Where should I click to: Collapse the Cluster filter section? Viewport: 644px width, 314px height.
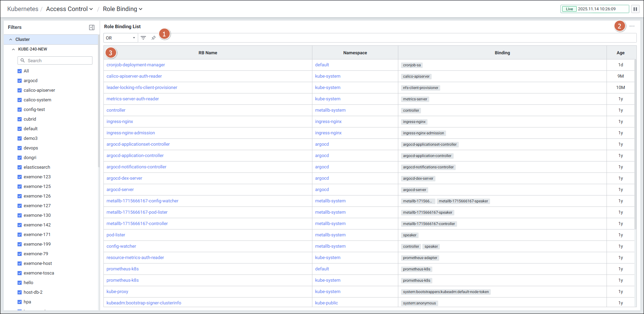(11, 40)
